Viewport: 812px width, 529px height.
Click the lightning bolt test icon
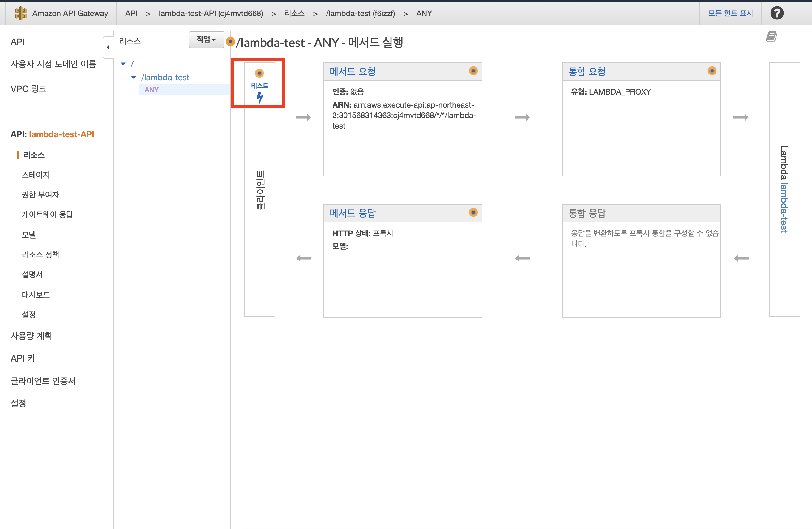pyautogui.click(x=260, y=98)
